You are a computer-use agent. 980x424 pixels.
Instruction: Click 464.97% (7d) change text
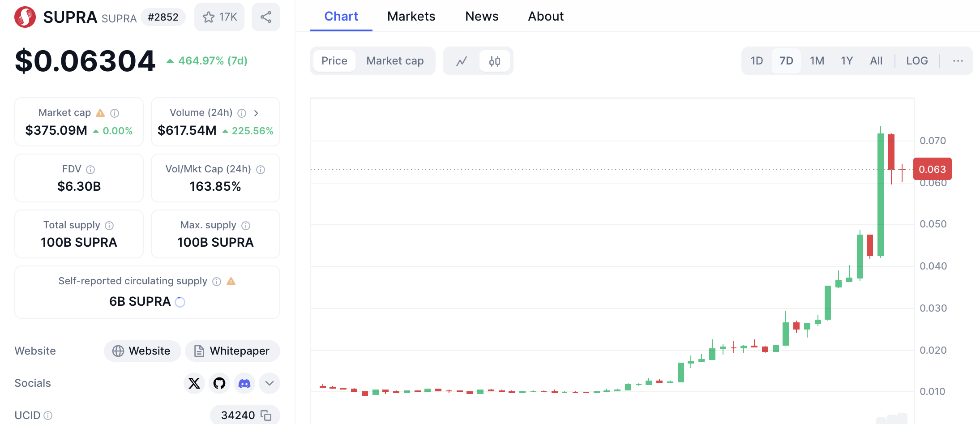(x=213, y=61)
